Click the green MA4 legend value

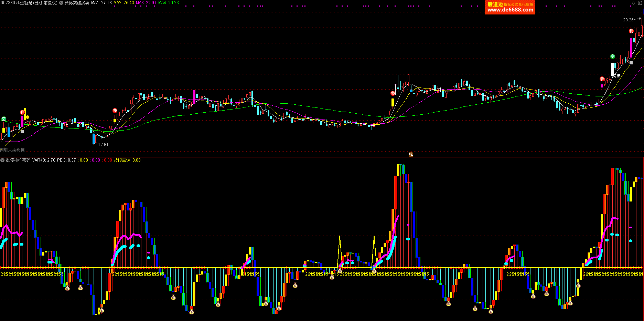[x=169, y=3]
